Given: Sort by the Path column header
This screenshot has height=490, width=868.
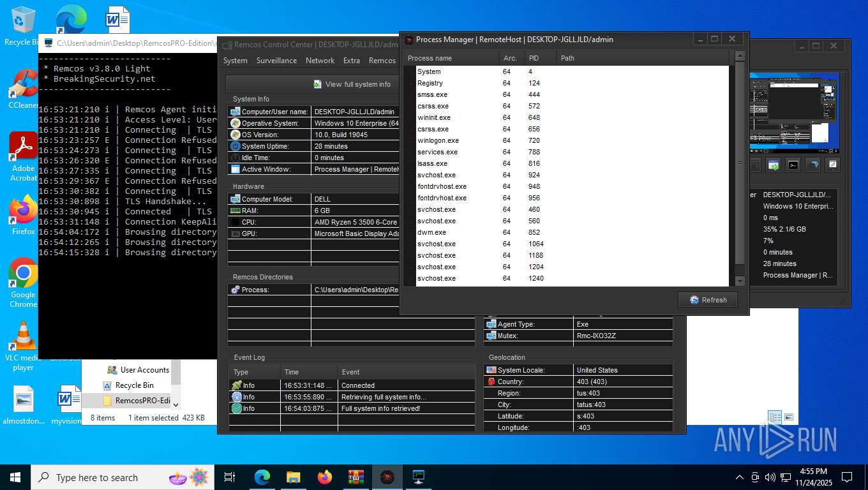Looking at the screenshot, I should (643, 58).
